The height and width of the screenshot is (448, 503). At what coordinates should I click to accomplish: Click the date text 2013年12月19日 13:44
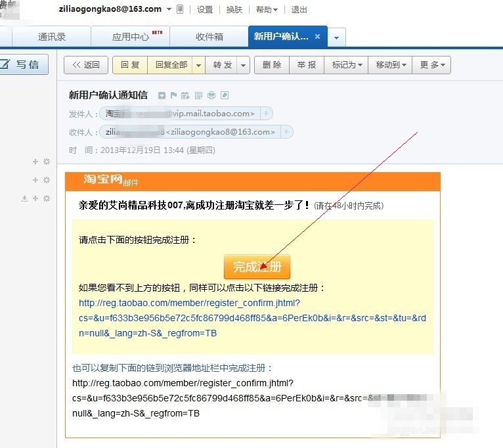(x=142, y=150)
